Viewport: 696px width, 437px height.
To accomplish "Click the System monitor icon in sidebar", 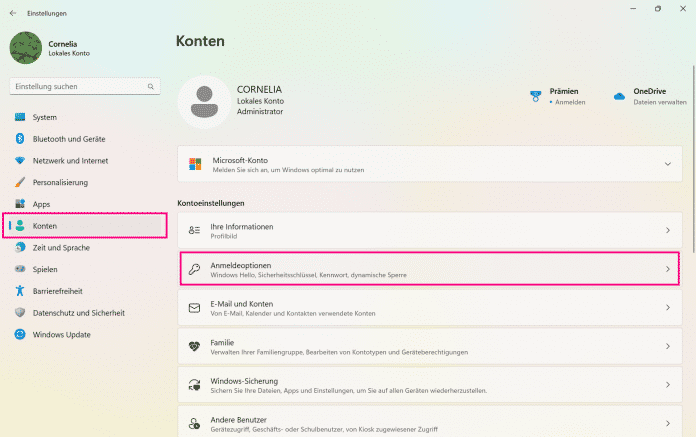I will 19,117.
